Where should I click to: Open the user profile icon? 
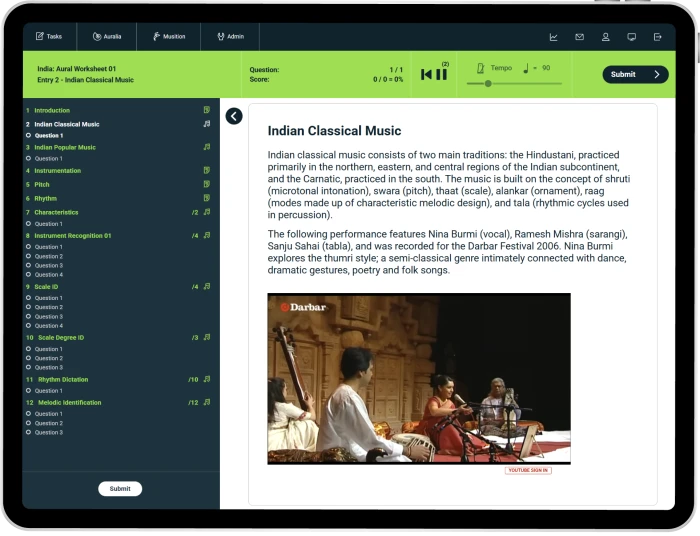click(605, 37)
